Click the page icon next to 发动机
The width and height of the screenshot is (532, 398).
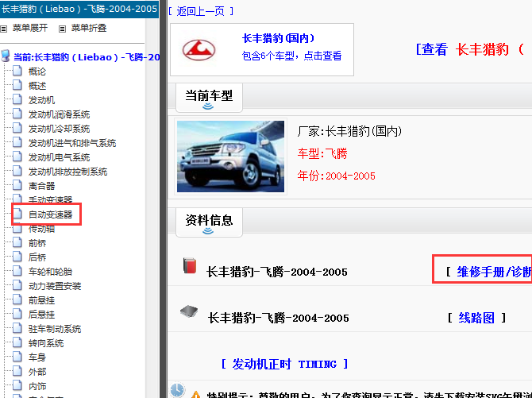tap(17, 99)
